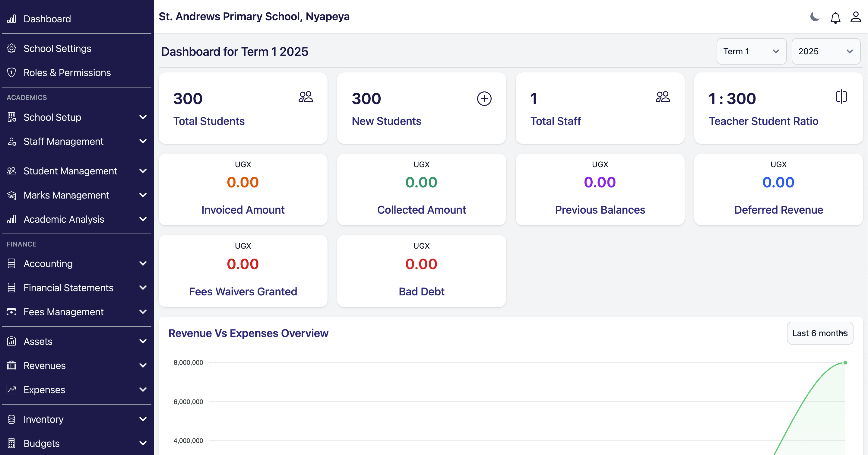Click the School Settings gear icon

[11, 49]
